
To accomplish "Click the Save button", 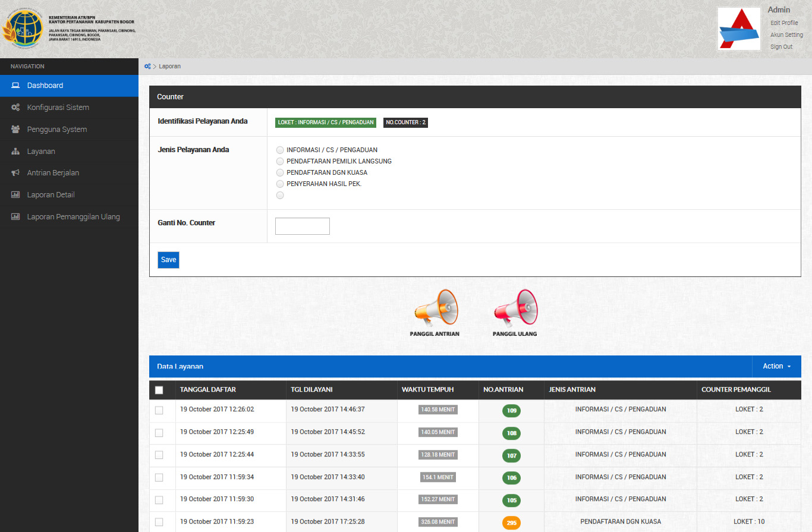I will click(x=168, y=260).
